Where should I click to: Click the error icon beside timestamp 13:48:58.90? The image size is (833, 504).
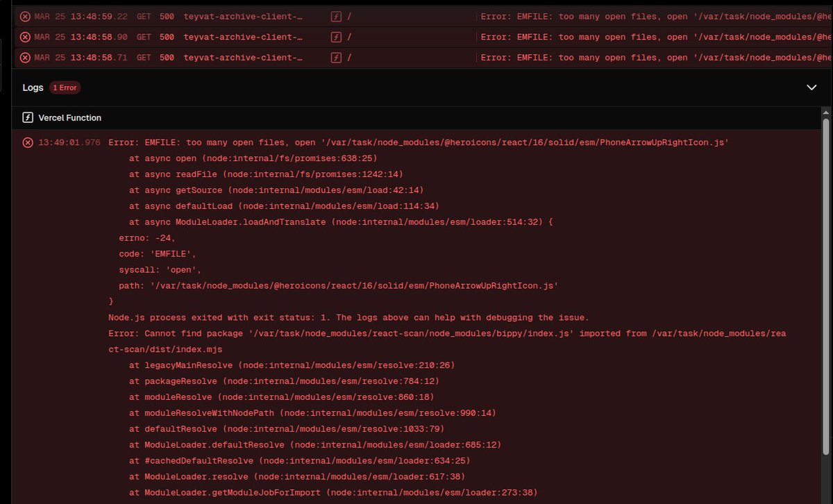(x=26, y=37)
